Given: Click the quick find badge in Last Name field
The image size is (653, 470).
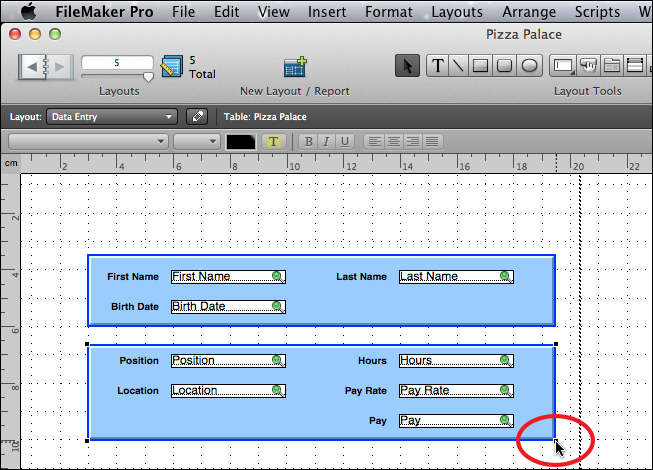Looking at the screenshot, I should [x=506, y=277].
